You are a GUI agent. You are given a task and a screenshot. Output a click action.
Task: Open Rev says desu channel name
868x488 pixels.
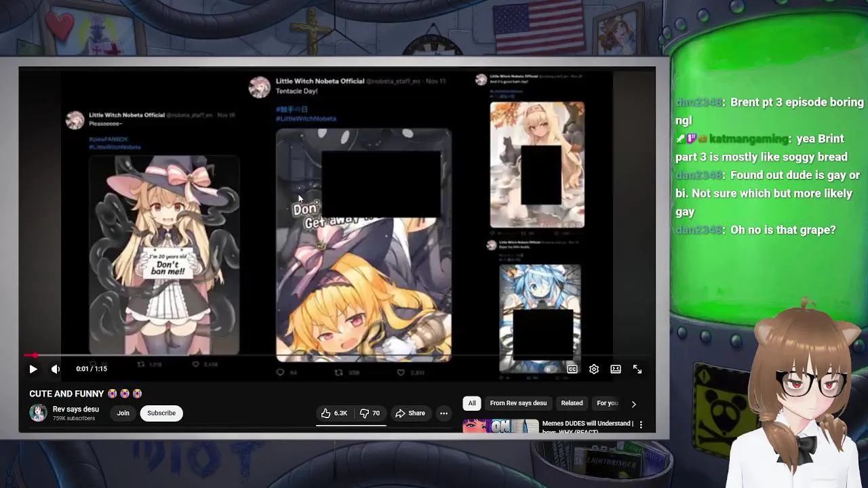tap(76, 409)
